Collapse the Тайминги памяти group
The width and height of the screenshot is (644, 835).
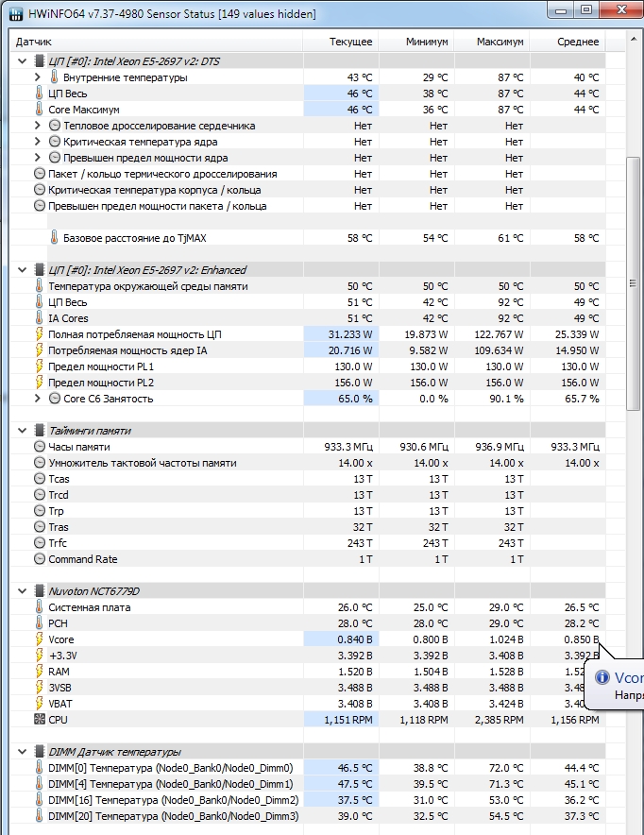[x=23, y=431]
